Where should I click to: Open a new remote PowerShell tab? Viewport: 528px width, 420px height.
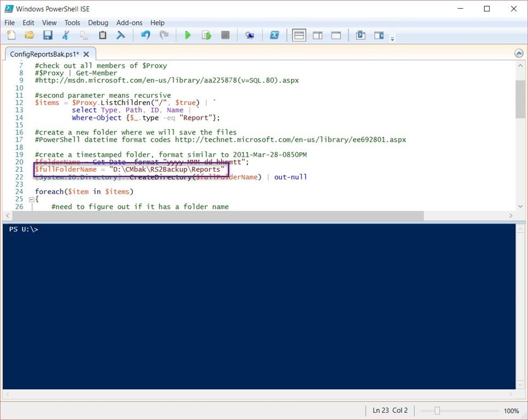coord(250,35)
